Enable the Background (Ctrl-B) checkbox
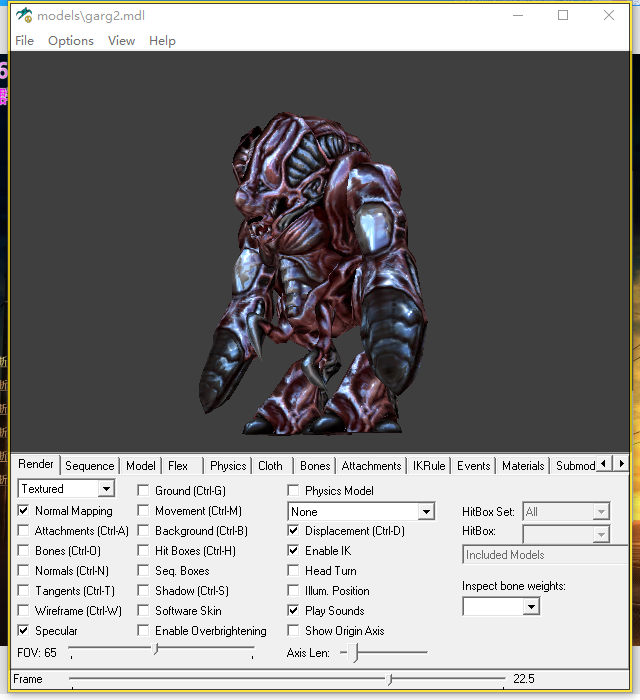Viewport: 640px width, 700px height. 143,530
